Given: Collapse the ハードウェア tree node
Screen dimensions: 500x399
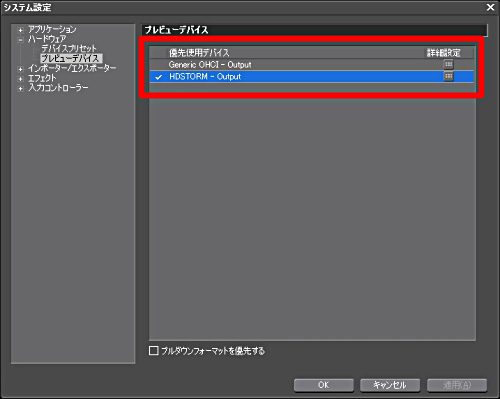Looking at the screenshot, I should tap(21, 40).
